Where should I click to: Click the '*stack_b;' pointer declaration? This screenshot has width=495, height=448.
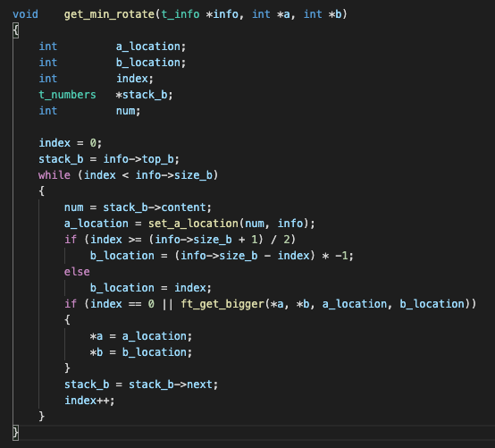click(144, 95)
